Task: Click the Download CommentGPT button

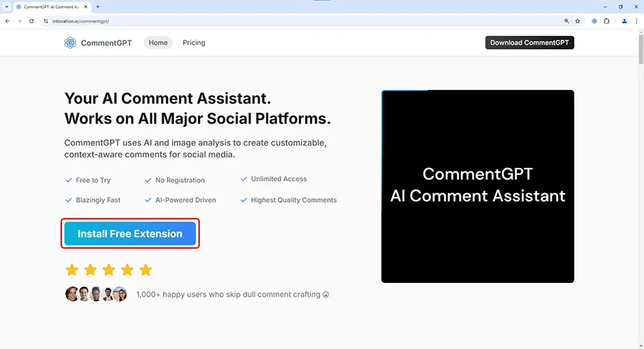Action: click(529, 42)
